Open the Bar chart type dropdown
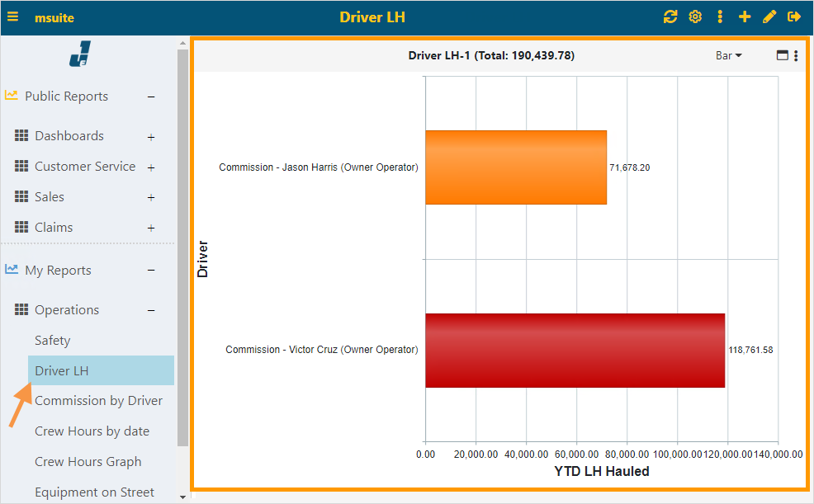 point(728,55)
